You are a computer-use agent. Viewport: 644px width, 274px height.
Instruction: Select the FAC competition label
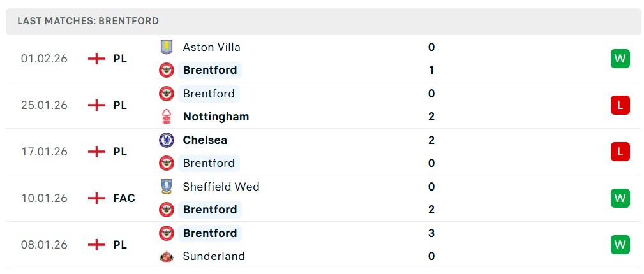coord(124,198)
